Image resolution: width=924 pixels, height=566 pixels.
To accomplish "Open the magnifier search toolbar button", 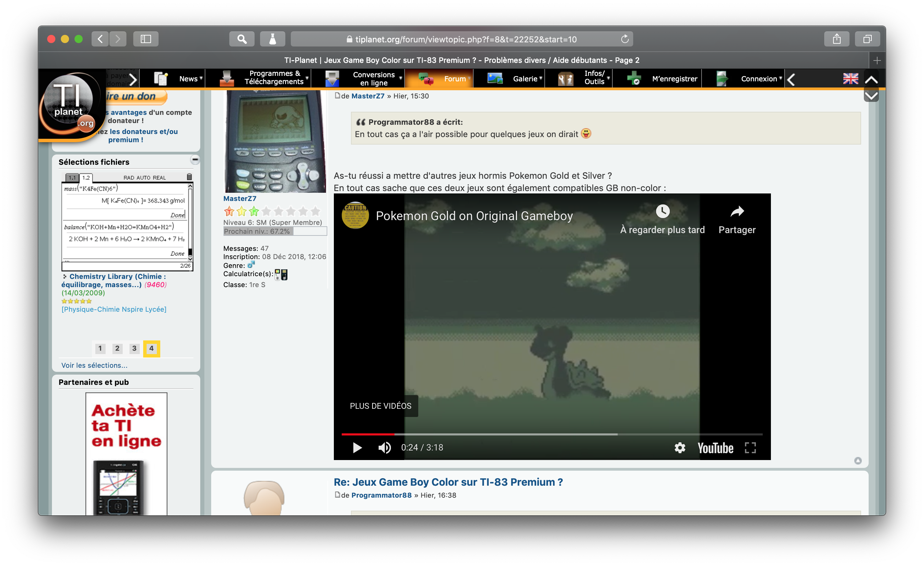I will (x=242, y=39).
